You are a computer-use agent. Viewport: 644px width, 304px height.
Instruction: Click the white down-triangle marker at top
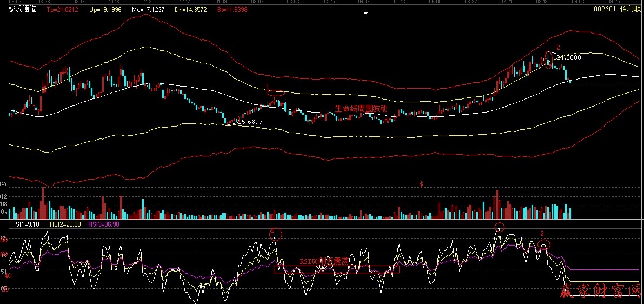click(366, 14)
